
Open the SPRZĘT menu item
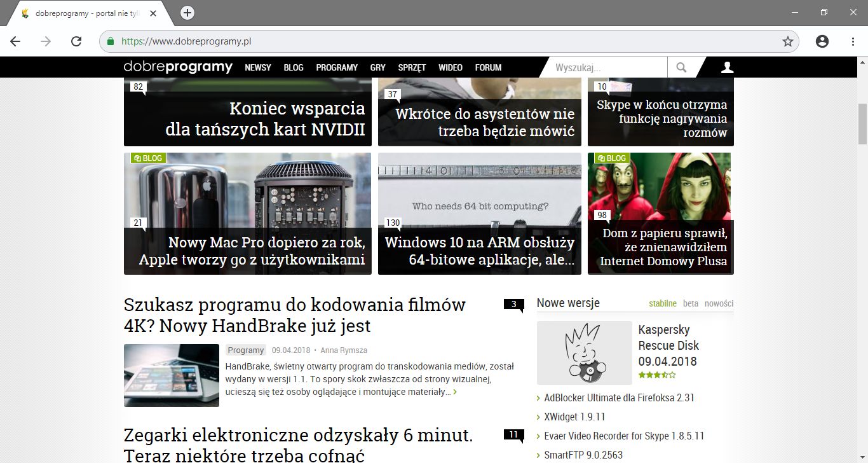[x=412, y=67]
